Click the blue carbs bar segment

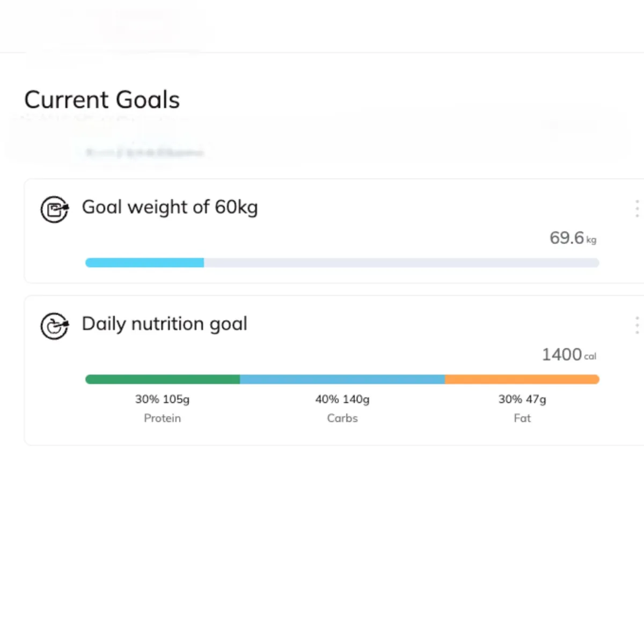coord(342,379)
